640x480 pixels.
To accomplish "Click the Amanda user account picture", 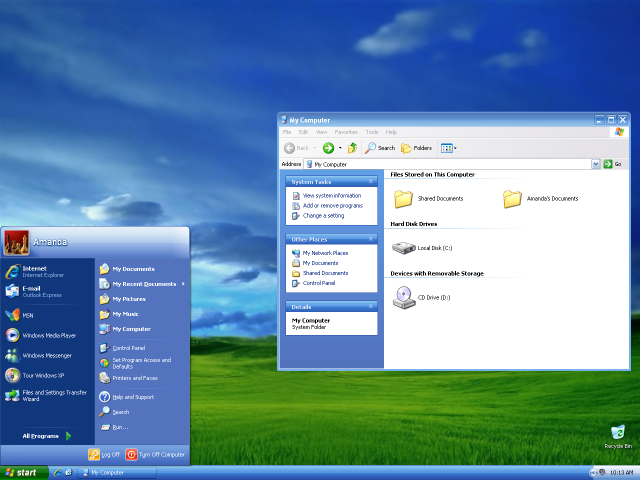I will [16, 242].
